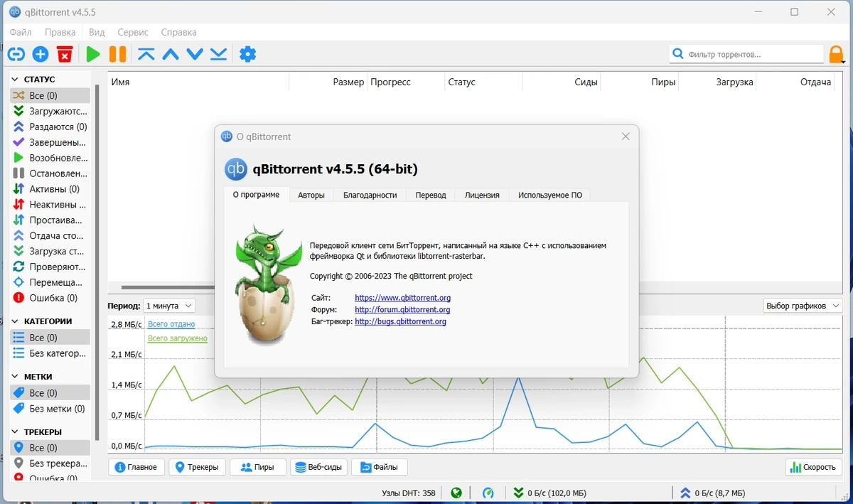Click the orange lock UI icon

click(837, 54)
